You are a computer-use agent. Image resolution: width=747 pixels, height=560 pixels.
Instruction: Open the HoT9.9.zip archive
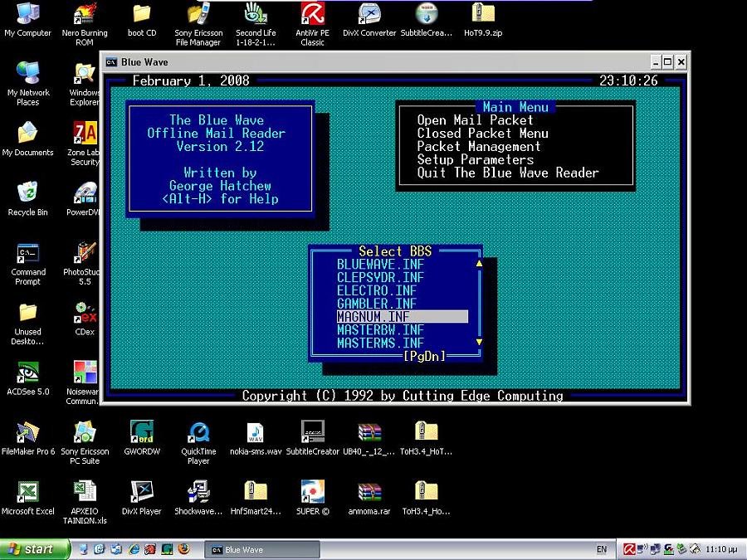pyautogui.click(x=483, y=19)
